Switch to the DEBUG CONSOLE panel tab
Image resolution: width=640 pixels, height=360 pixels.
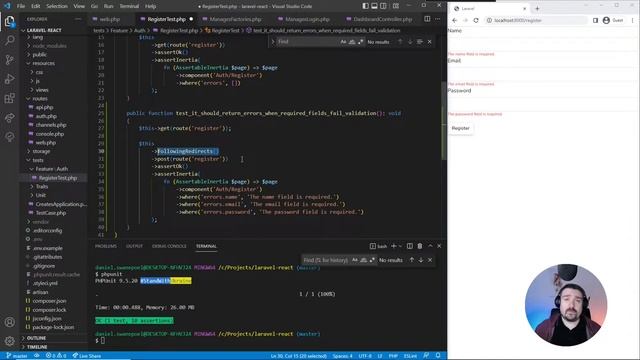pyautogui.click(x=169, y=246)
